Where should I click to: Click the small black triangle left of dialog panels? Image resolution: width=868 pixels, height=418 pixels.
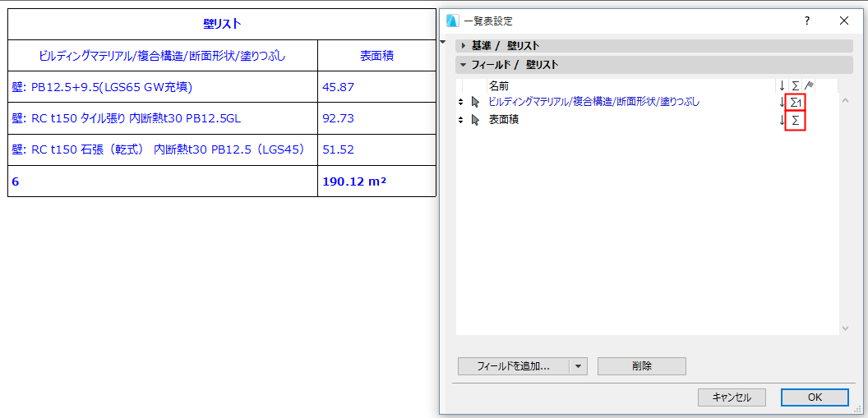[442, 42]
